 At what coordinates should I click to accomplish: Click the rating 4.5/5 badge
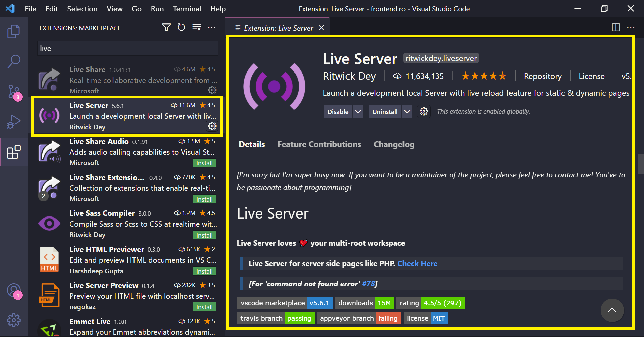430,303
